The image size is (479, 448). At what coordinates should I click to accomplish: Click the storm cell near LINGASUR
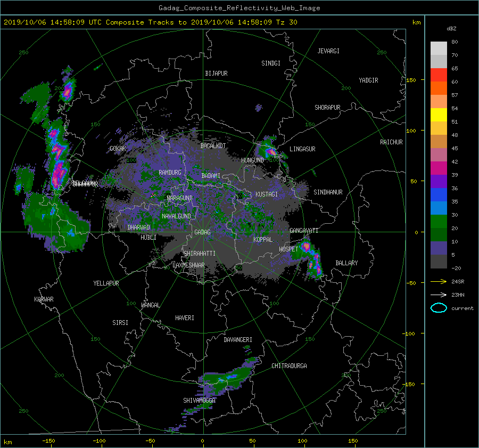(270, 151)
